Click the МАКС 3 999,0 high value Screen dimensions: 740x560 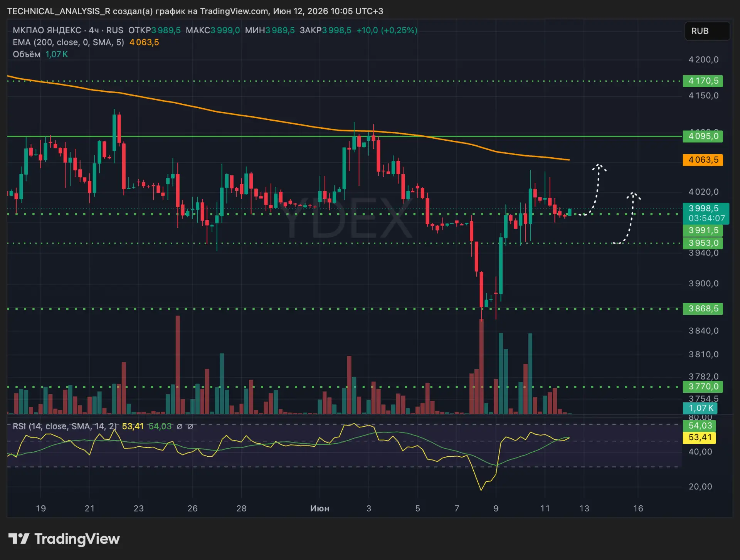[x=213, y=30]
